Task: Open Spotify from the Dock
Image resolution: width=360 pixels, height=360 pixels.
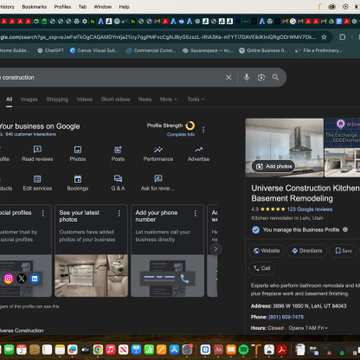Action: click(x=244, y=349)
